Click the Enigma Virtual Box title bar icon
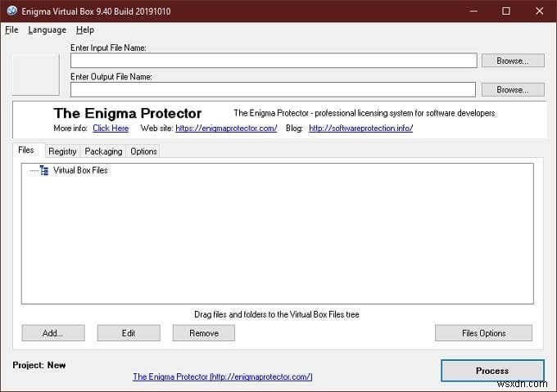Viewport: 557px width, 392px height. [x=11, y=11]
